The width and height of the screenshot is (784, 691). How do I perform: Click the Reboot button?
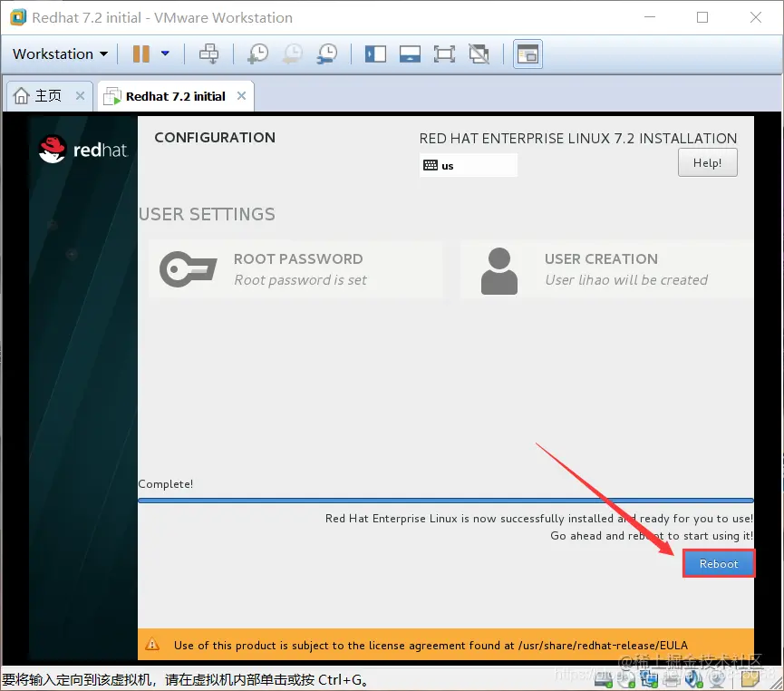click(x=719, y=563)
